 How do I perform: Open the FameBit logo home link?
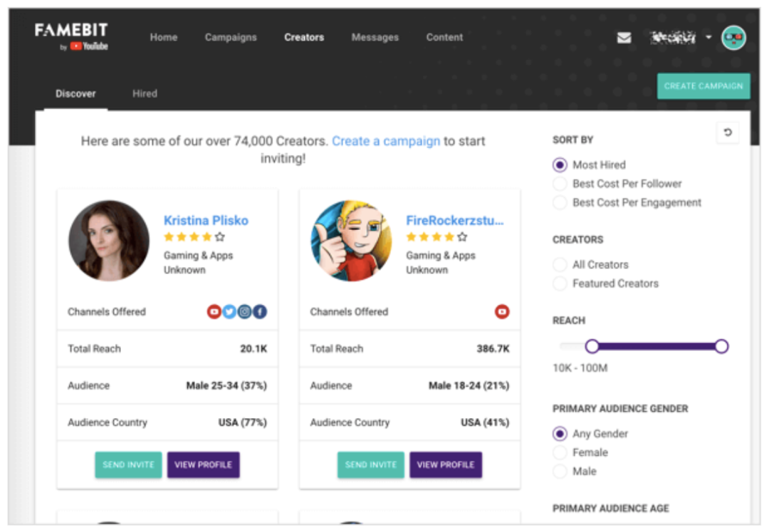(x=71, y=37)
